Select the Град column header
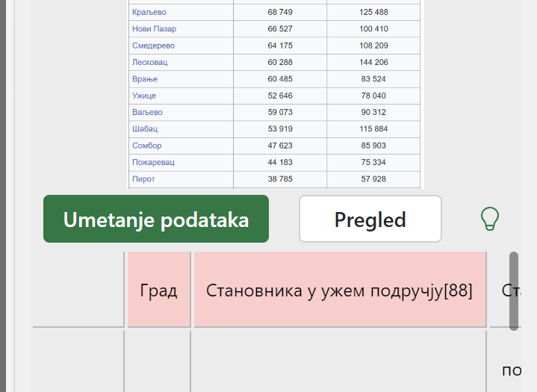537x392 pixels. pyautogui.click(x=159, y=290)
